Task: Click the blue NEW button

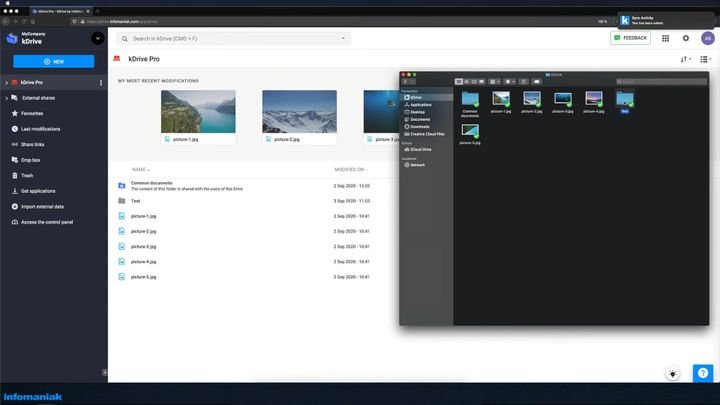Action: (54, 61)
